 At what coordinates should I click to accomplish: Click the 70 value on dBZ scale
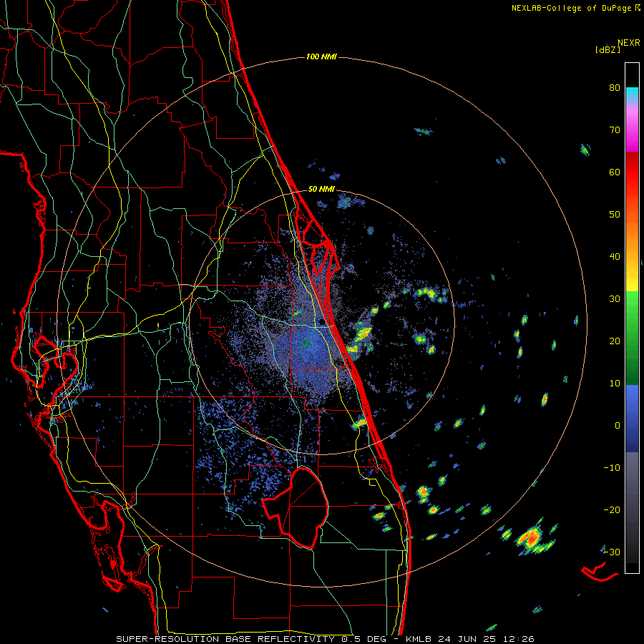tap(615, 130)
